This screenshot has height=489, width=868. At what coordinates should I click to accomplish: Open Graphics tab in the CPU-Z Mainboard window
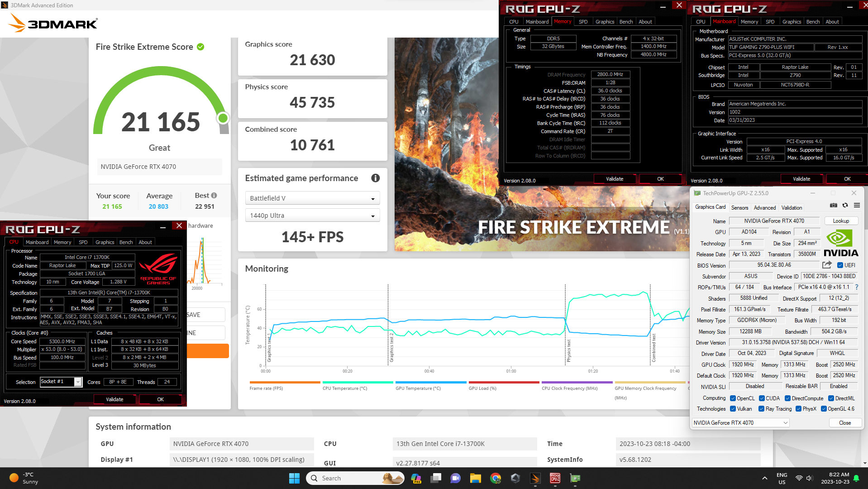792,22
